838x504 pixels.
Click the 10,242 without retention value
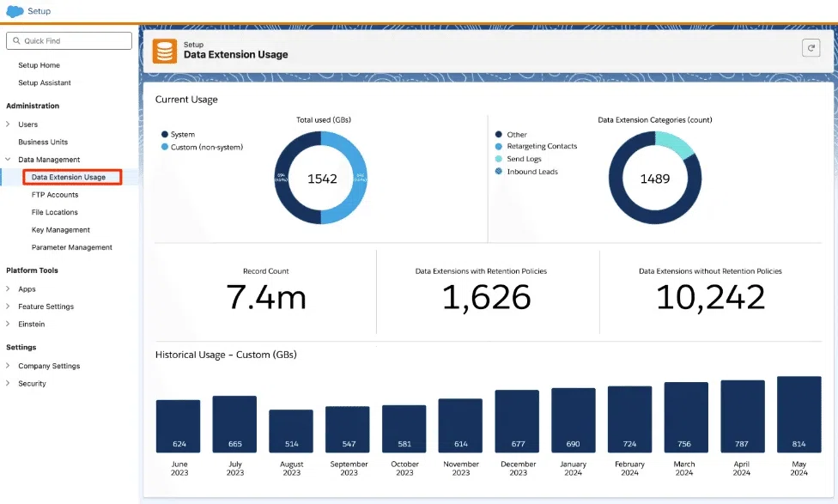(x=710, y=297)
